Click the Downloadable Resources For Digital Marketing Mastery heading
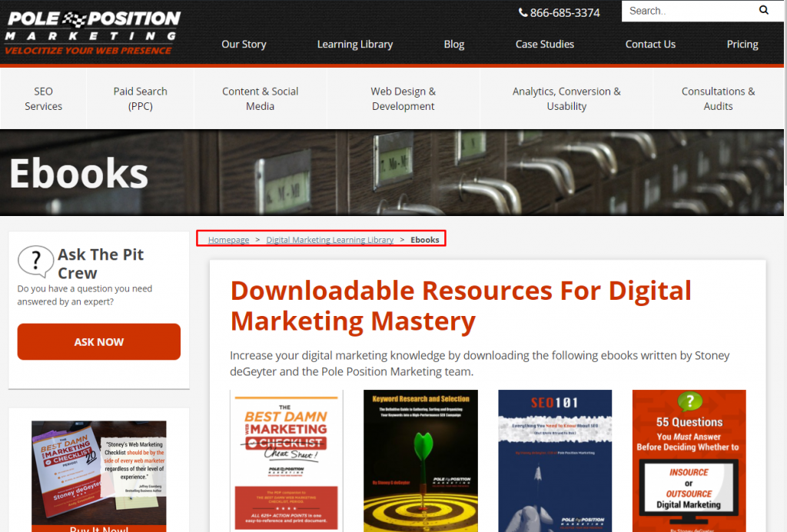 coord(461,306)
